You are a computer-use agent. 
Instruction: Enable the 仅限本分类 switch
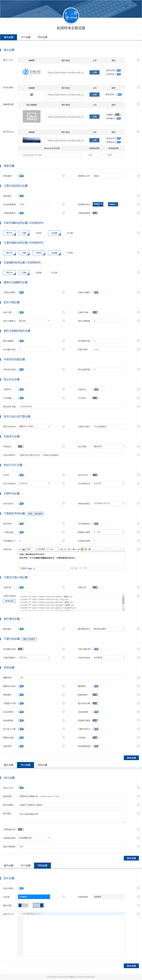click(96, 312)
